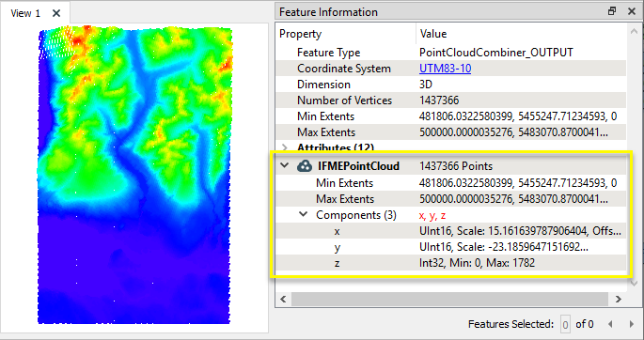Collapse the IFMEPointCloud node

point(284,165)
